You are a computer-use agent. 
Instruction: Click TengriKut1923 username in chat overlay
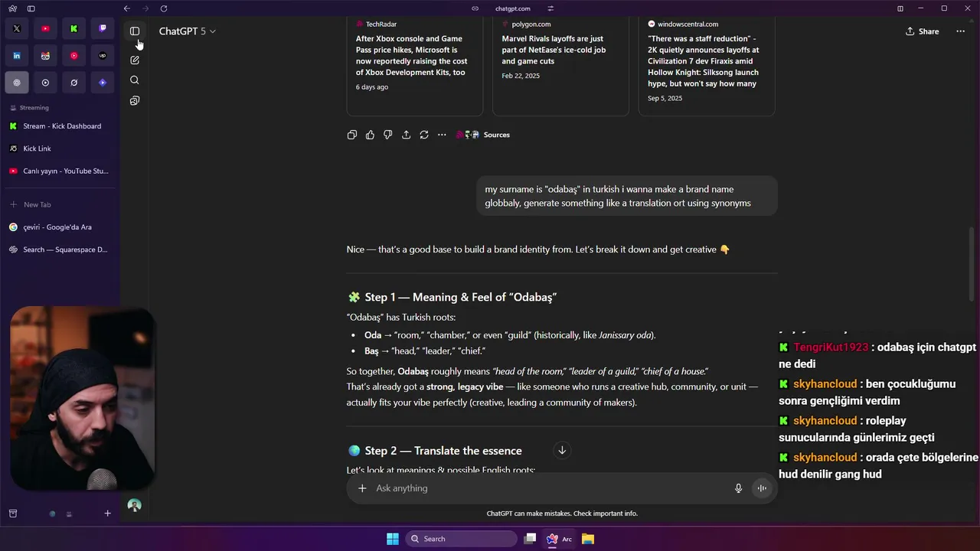[x=831, y=347]
